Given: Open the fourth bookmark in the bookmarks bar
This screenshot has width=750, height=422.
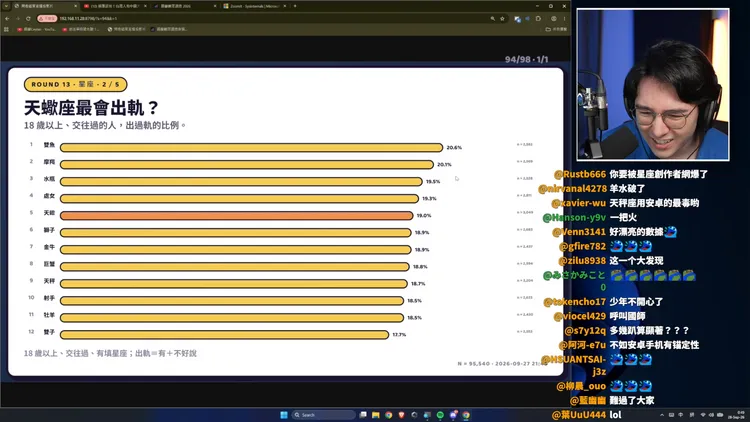Looking at the screenshot, I should click(x=169, y=29).
